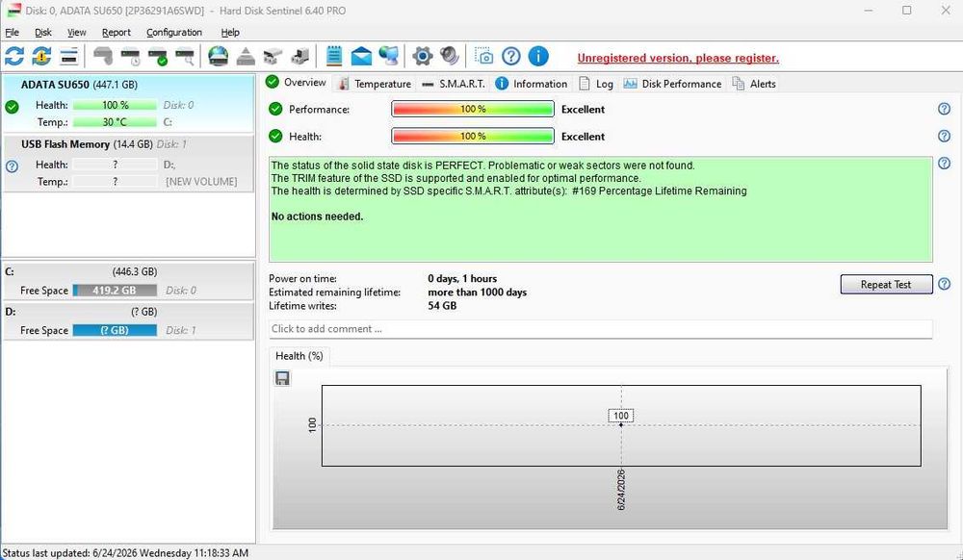The height and width of the screenshot is (560, 963).
Task: Click the disk icon with clock badge
Action: pyautogui.click(x=130, y=57)
